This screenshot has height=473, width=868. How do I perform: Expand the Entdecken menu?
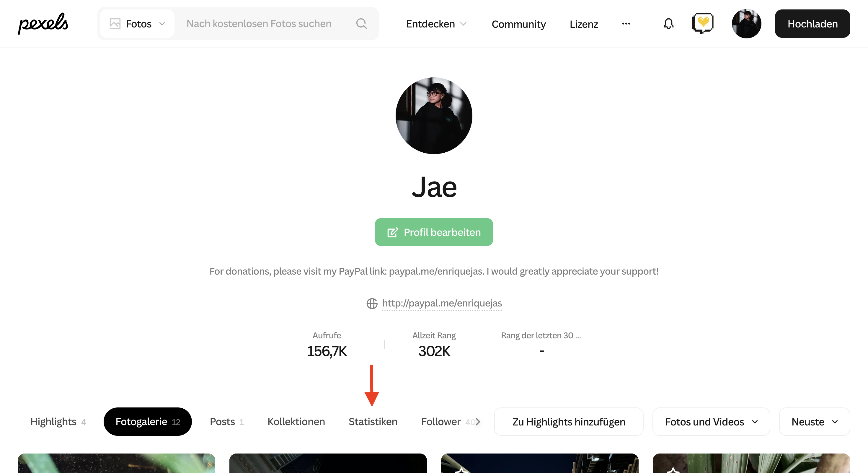[x=436, y=24]
